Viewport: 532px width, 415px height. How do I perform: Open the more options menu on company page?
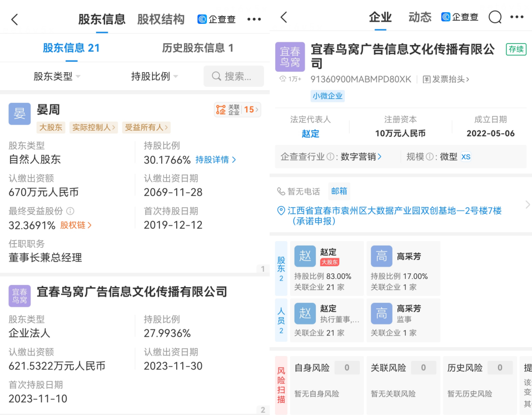pyautogui.click(x=517, y=18)
